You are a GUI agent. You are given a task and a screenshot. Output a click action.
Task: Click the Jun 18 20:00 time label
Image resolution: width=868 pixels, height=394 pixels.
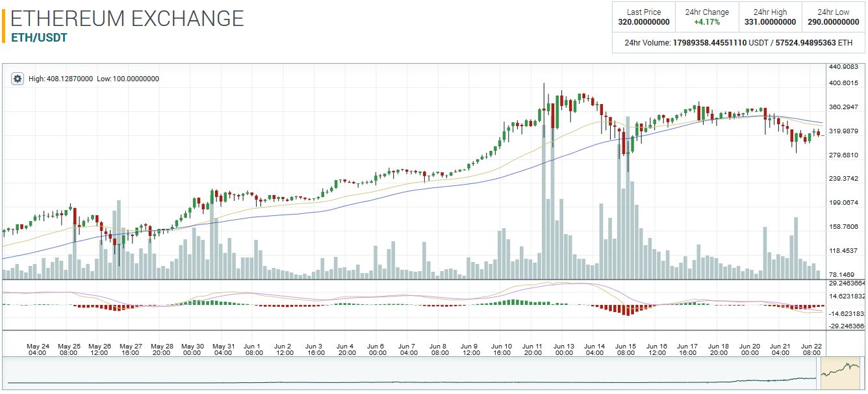coord(719,349)
